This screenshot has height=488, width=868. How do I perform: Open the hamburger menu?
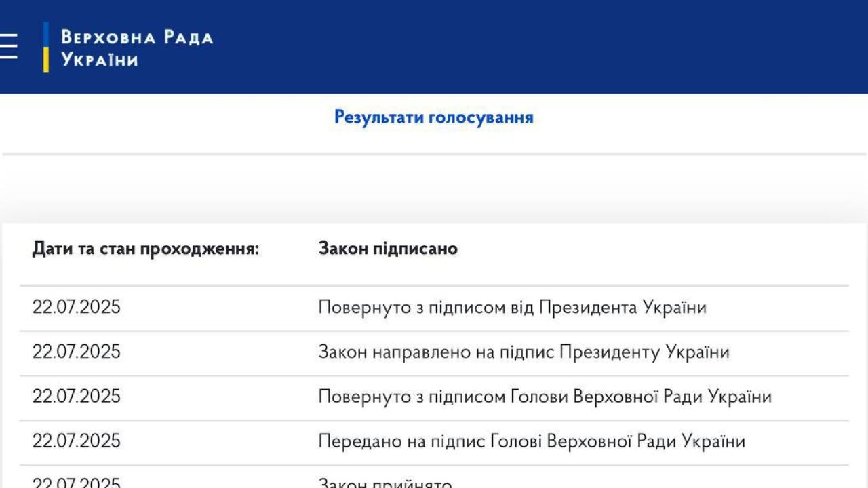pyautogui.click(x=8, y=46)
